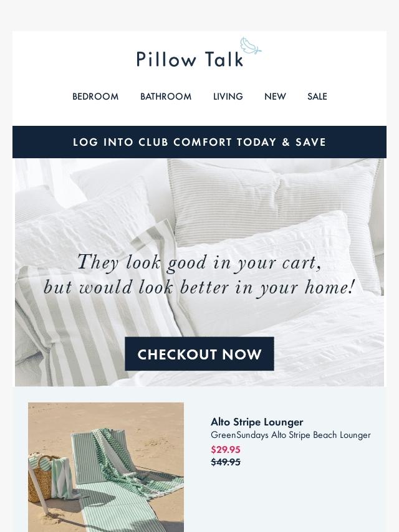Viewport: 399px width, 532px height.
Task: Click the Log Into Club Comfort banner
Action: click(199, 142)
